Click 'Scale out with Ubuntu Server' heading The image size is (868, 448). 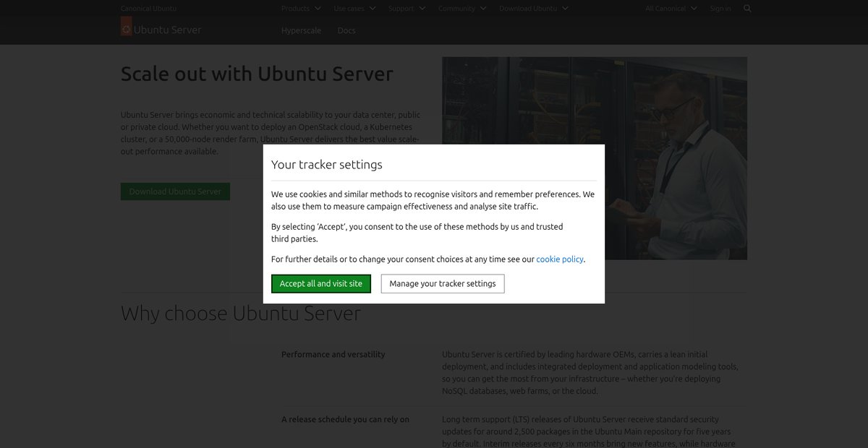coord(257,74)
